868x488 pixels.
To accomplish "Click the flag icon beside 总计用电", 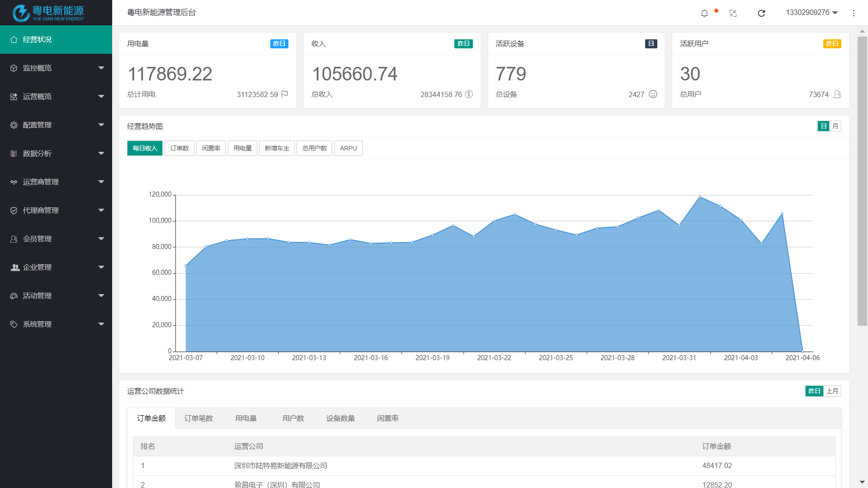I will click(284, 94).
